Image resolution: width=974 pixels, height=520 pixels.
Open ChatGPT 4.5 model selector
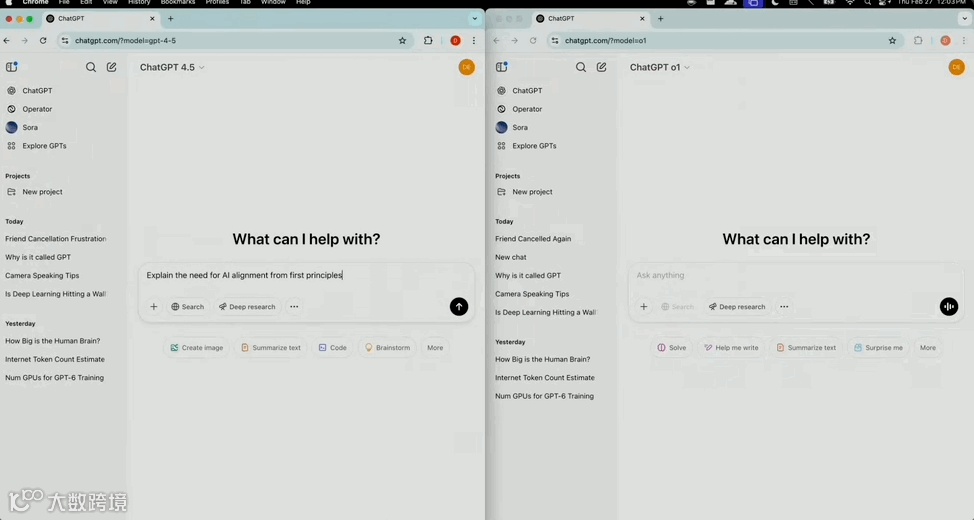[172, 67]
